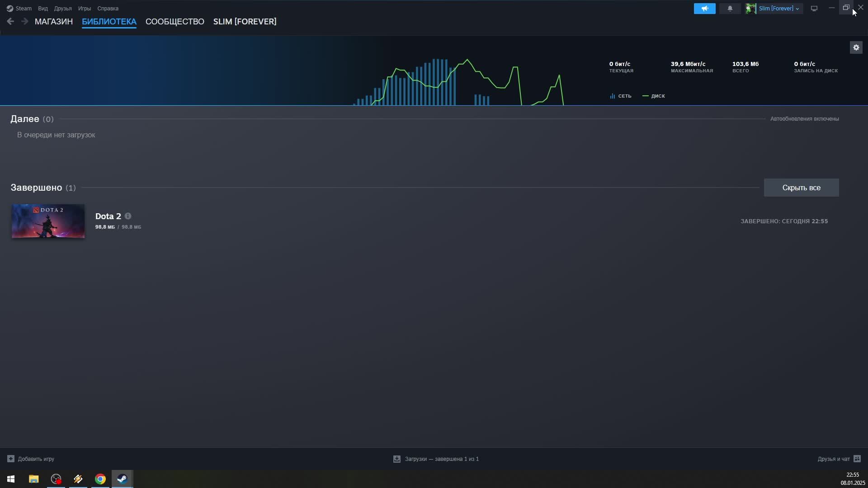Open Dota 2 info icon
This screenshot has height=488, width=868.
click(x=128, y=216)
